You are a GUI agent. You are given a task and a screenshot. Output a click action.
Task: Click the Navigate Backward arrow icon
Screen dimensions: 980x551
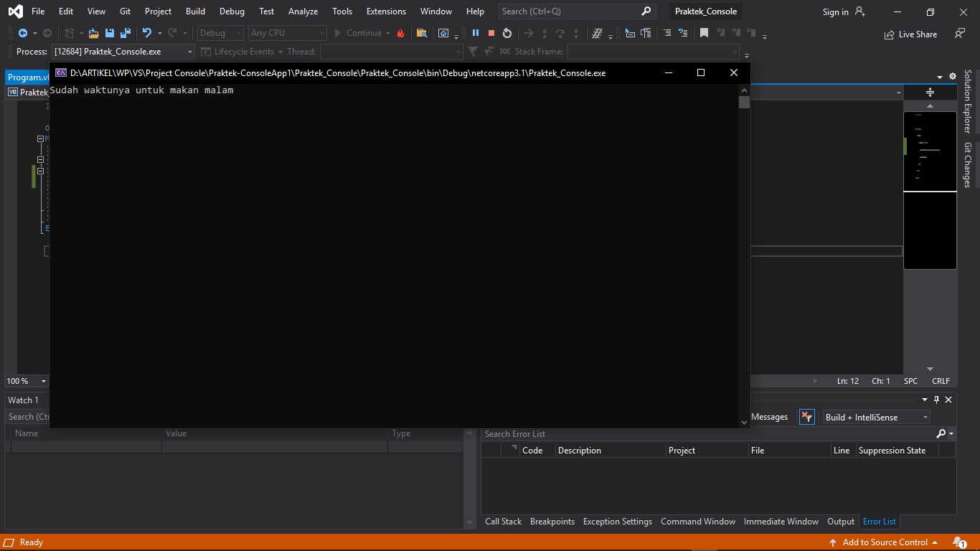coord(23,33)
